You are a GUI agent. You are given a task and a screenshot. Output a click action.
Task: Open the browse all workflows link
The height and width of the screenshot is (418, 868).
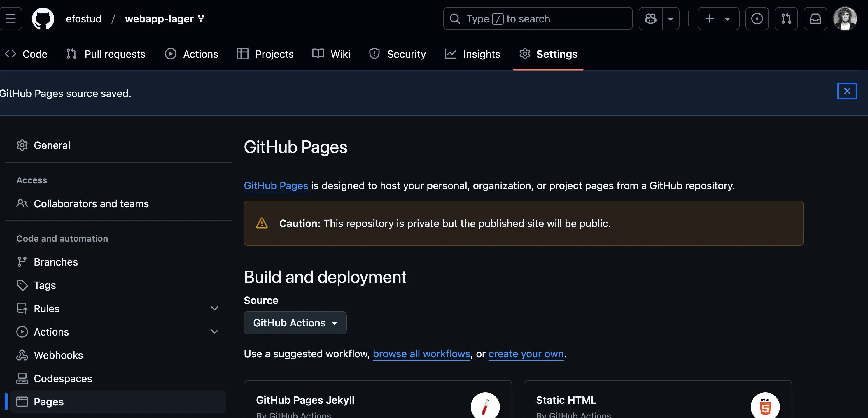[x=421, y=354]
